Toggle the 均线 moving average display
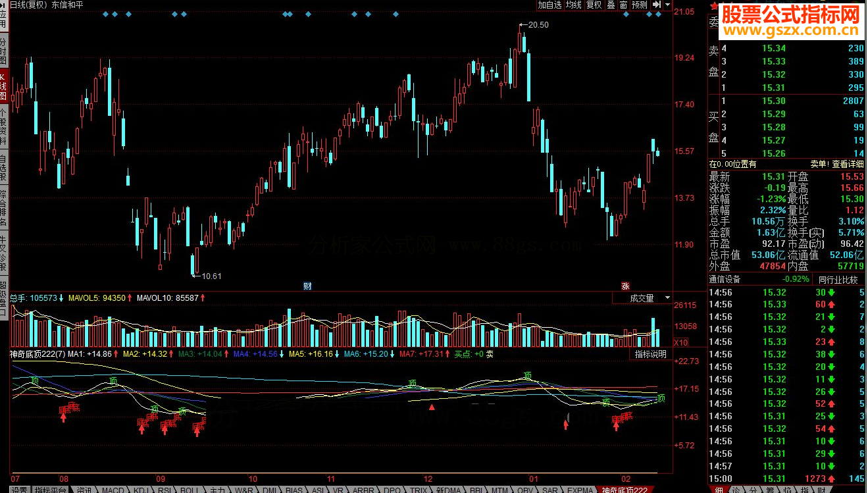Viewport: 868px width, 493px height. click(x=574, y=5)
